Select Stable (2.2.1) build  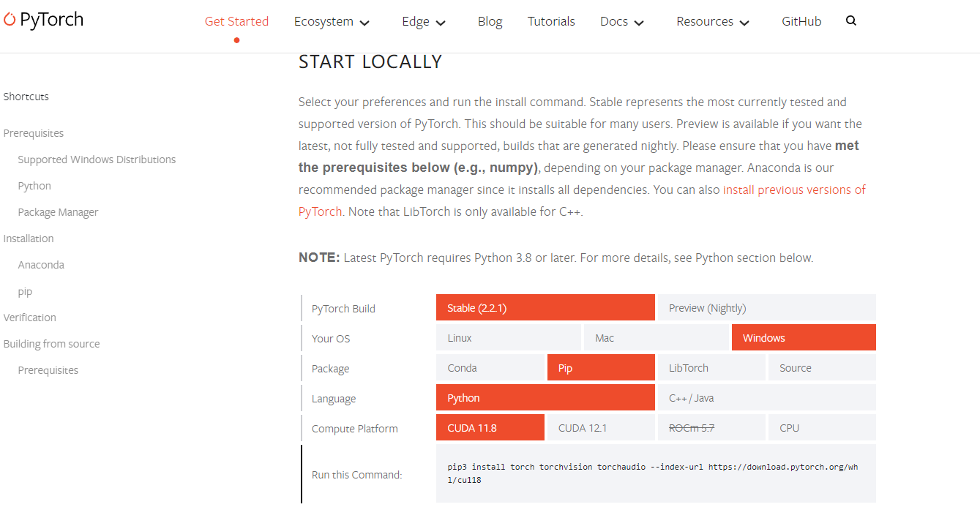pos(545,307)
